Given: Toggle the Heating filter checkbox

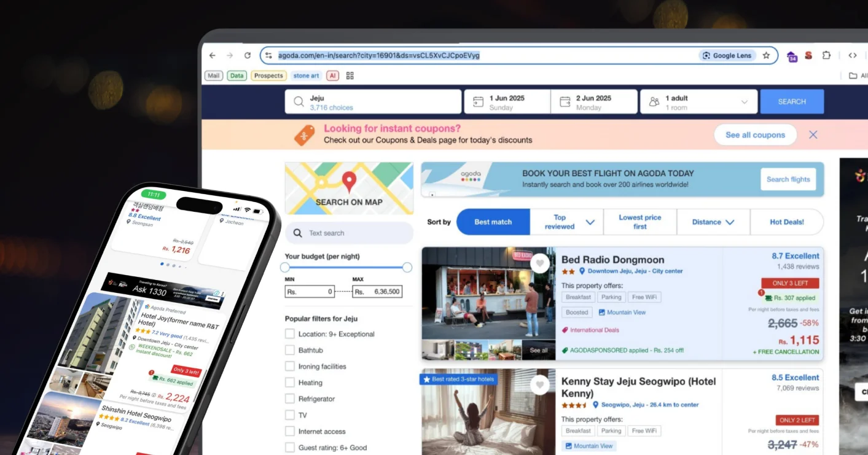Looking at the screenshot, I should [x=290, y=383].
